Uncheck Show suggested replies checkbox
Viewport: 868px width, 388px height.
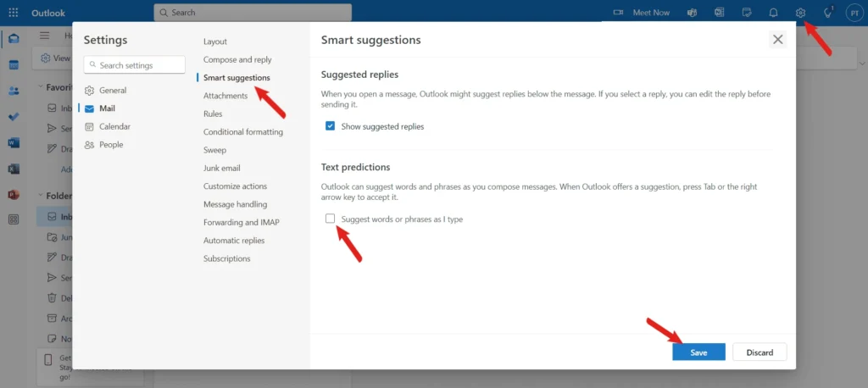tap(331, 126)
